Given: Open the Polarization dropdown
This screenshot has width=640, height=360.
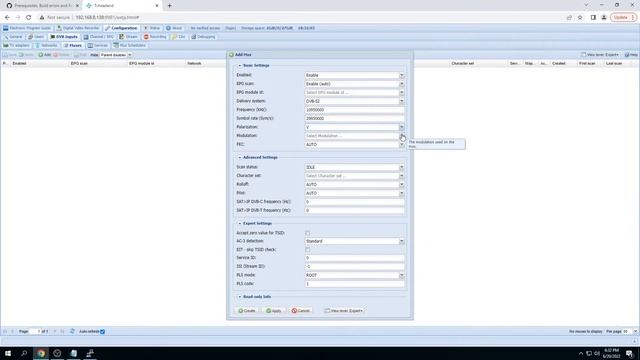Looking at the screenshot, I should point(402,127).
